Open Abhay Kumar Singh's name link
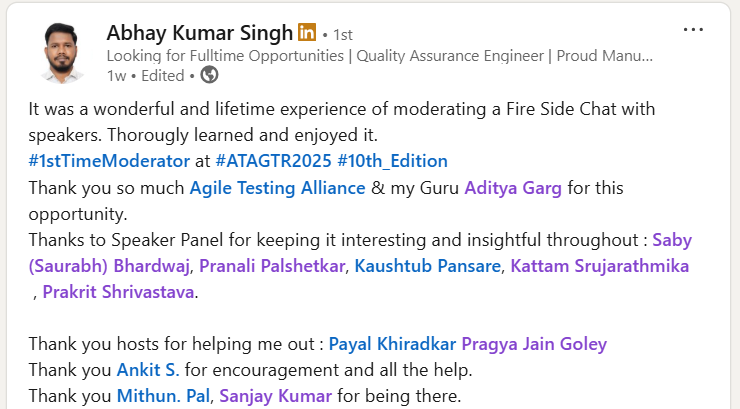The image size is (740, 409). coord(200,32)
